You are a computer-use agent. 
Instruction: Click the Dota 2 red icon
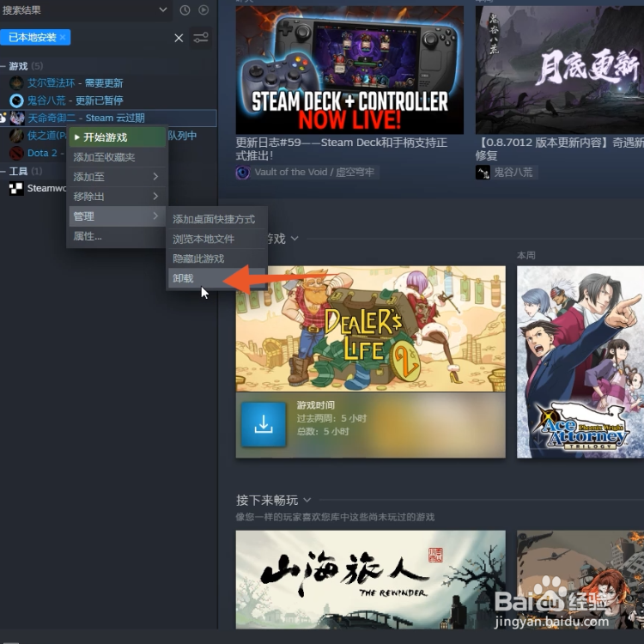tap(16, 153)
